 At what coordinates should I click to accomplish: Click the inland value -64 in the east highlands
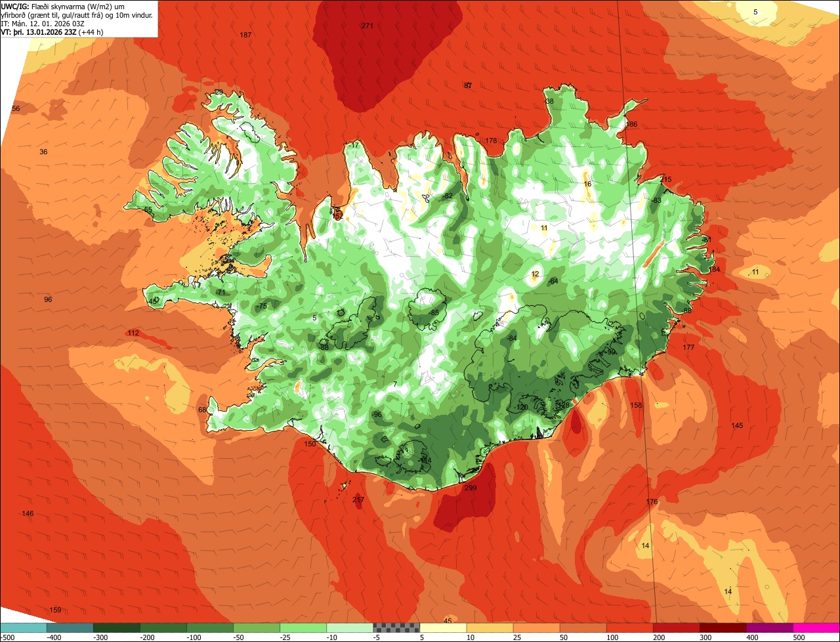(x=553, y=282)
